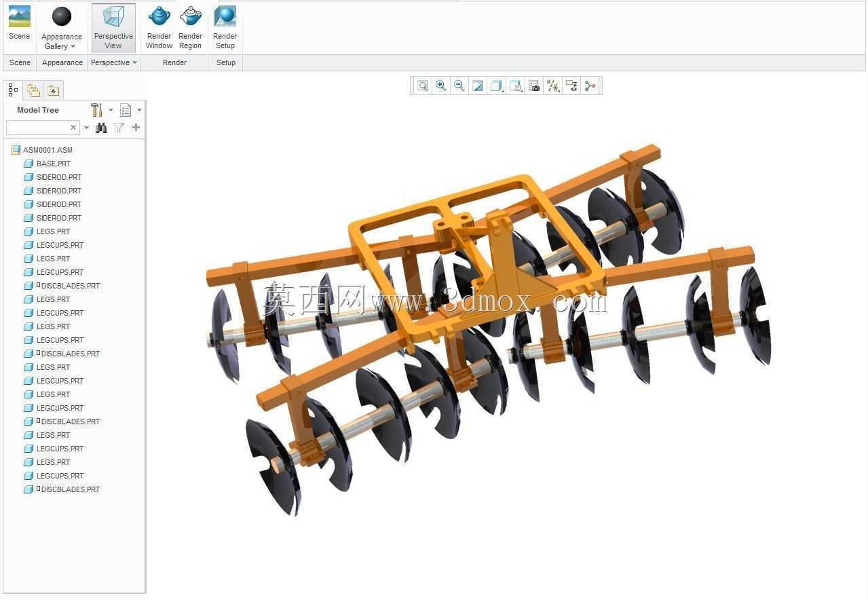Repaint the graphics window

(x=478, y=86)
